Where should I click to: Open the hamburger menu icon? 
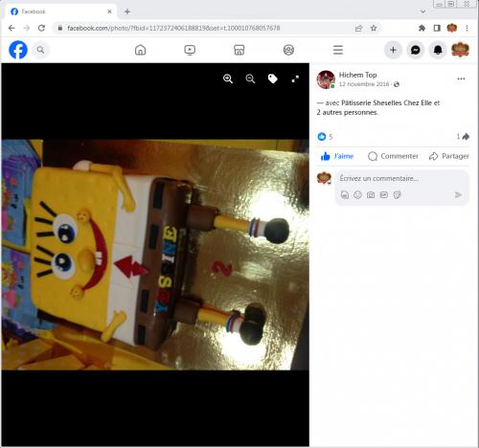click(338, 50)
